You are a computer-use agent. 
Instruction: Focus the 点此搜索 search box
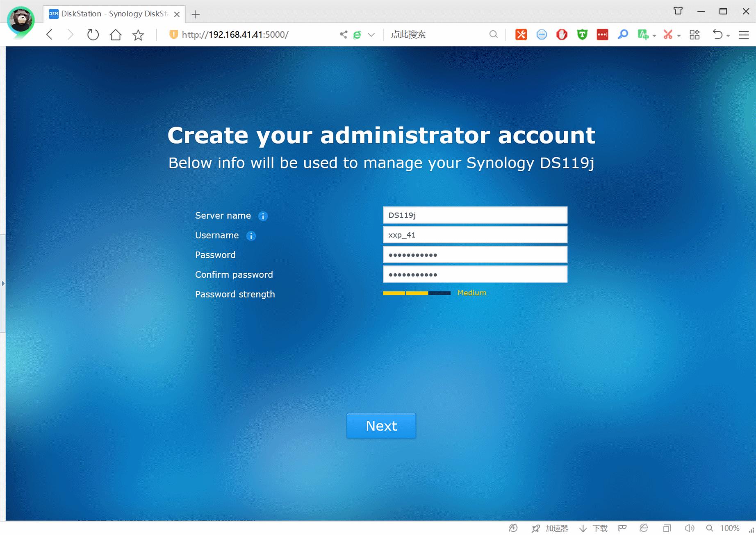coord(438,34)
